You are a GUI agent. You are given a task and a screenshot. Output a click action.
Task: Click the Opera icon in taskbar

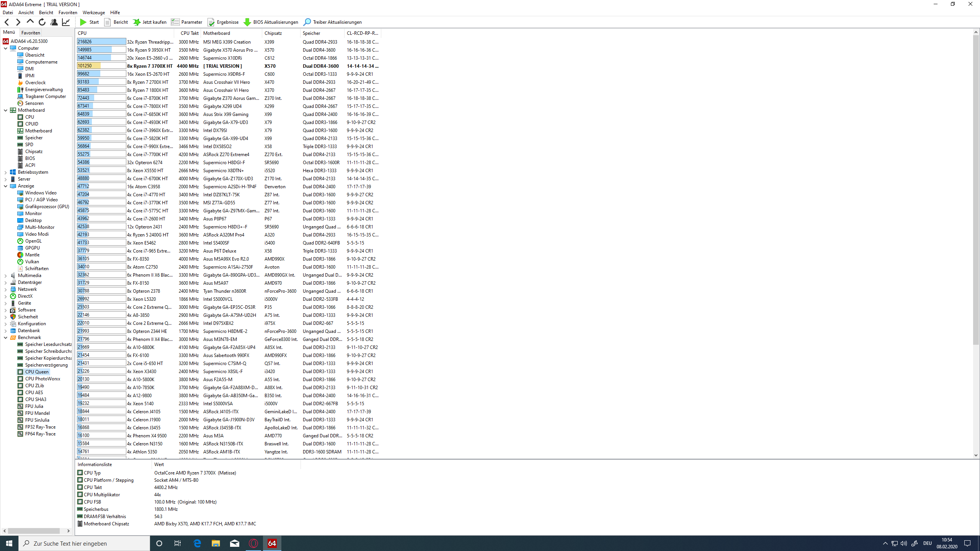point(253,543)
